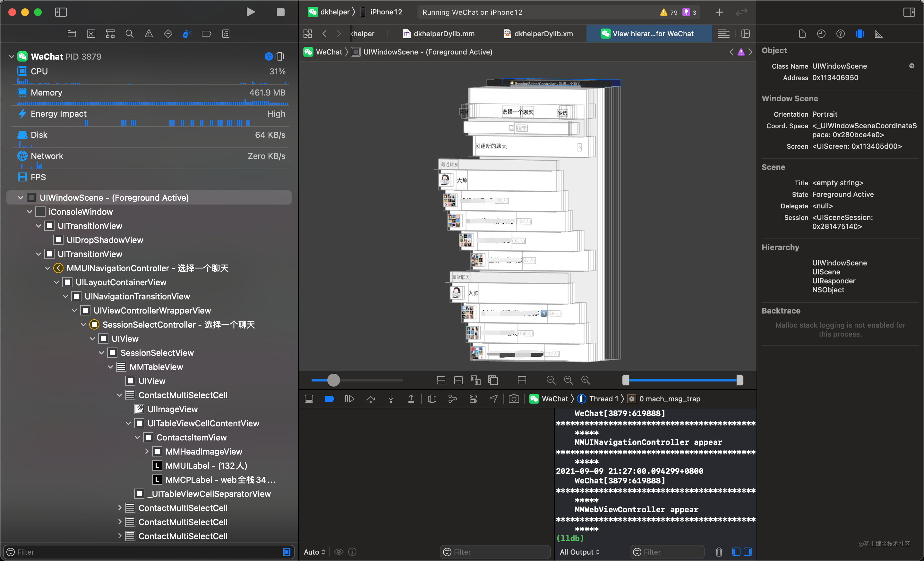Screen dimensions: 924x561
Task: Collapse the MMUINavigationController node
Action: tap(47, 268)
